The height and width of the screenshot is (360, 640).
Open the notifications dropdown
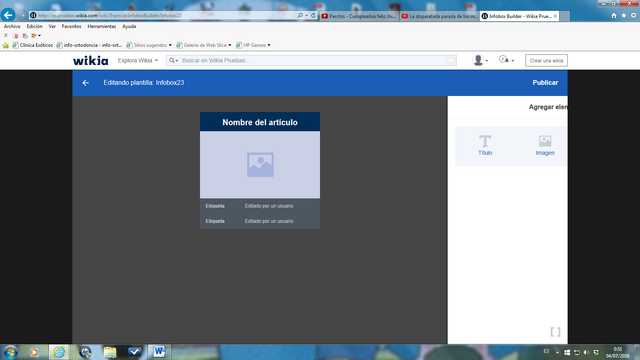click(506, 60)
